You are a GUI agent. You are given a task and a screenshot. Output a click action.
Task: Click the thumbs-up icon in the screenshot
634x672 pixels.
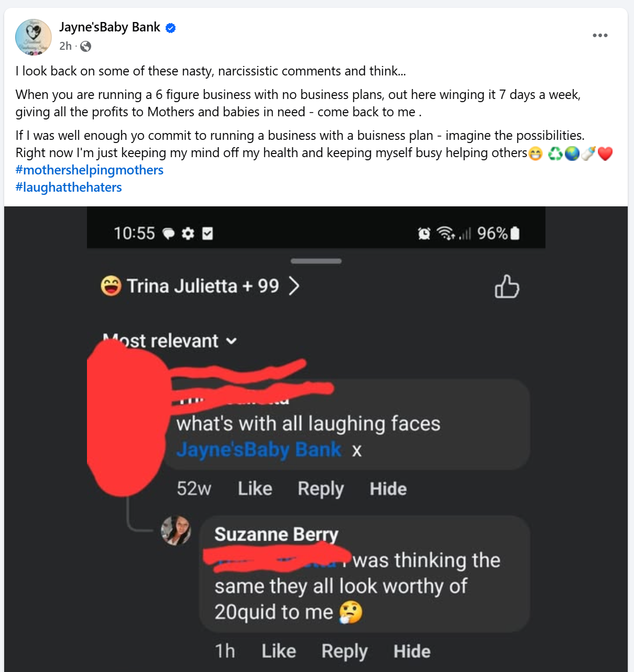(x=507, y=287)
